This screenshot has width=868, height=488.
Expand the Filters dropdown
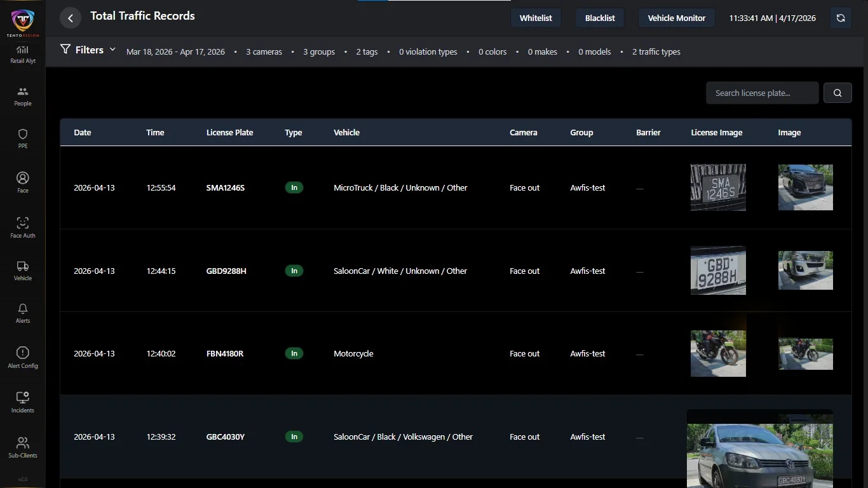tap(88, 50)
